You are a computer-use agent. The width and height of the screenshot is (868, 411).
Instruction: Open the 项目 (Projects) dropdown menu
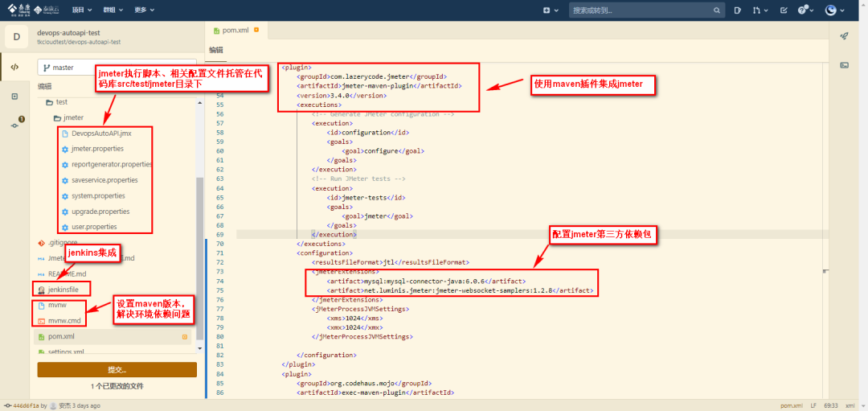point(83,10)
